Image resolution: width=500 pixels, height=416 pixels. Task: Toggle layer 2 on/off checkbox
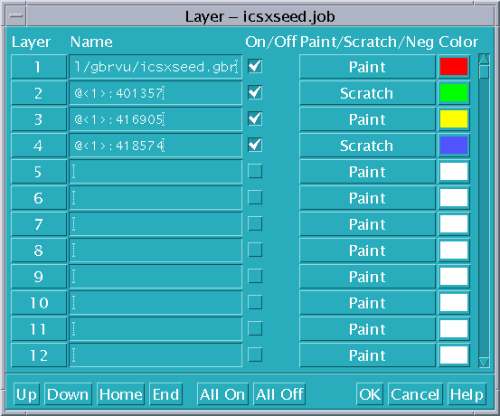pos(255,93)
